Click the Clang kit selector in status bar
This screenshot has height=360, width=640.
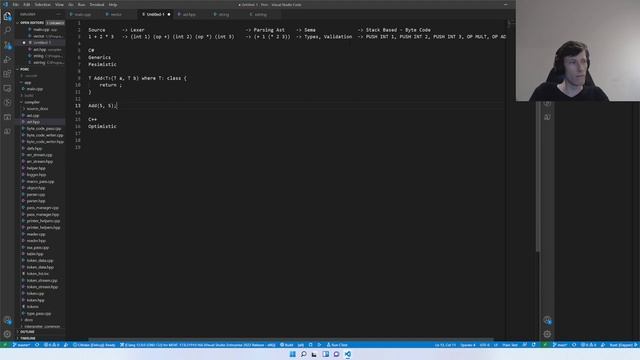coord(198,345)
